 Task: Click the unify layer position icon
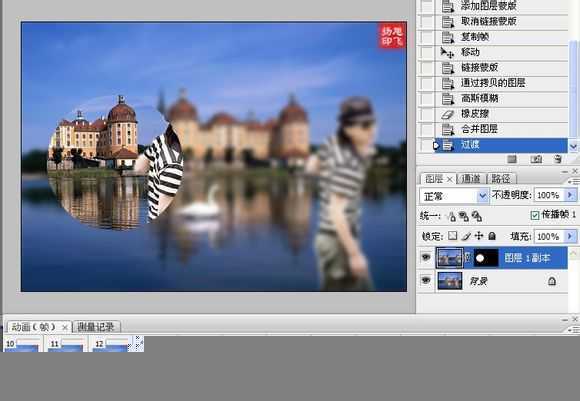tap(451, 216)
